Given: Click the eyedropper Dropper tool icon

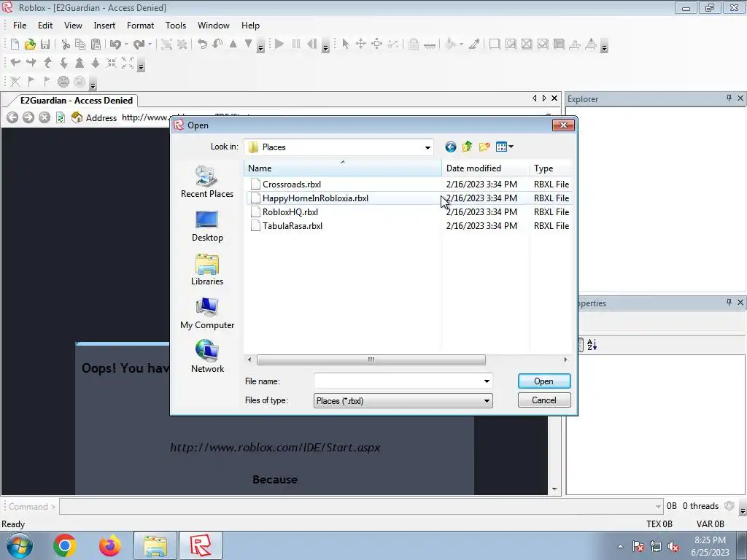Looking at the screenshot, I should (474, 44).
